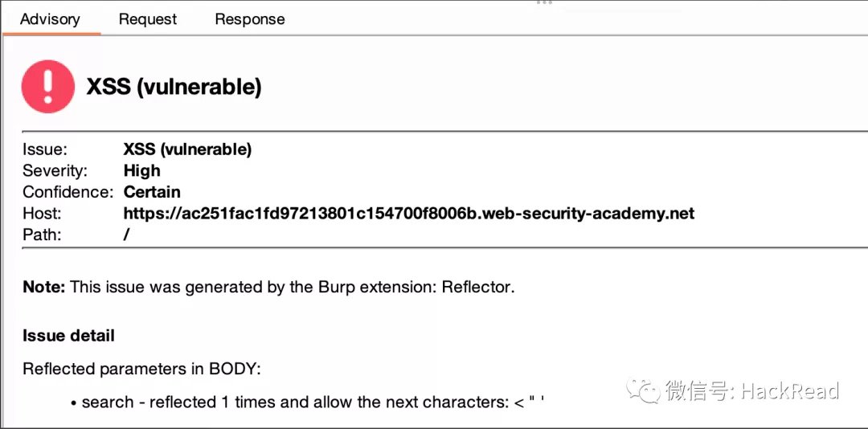Click the Confidence: field label
This screenshot has height=429, width=868.
[68, 192]
